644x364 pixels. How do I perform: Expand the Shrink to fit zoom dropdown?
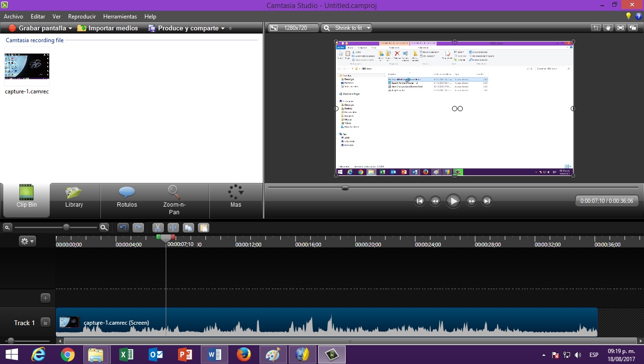[x=368, y=28]
